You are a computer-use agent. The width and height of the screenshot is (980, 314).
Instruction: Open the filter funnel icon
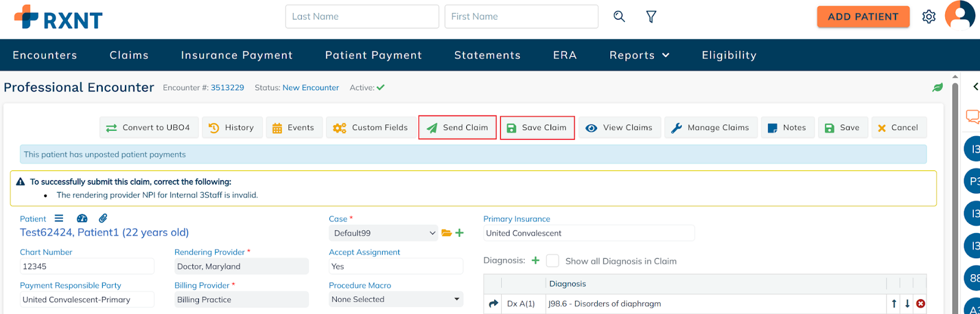(x=651, y=17)
